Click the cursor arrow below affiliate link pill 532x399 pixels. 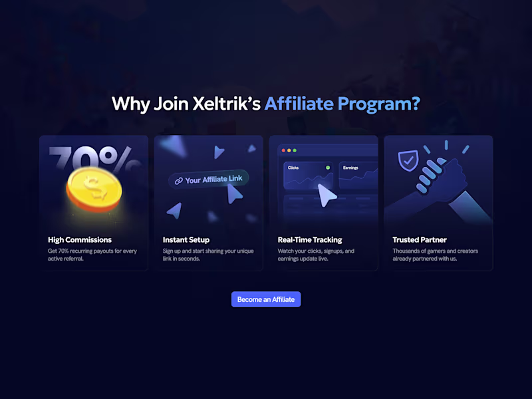(x=234, y=194)
